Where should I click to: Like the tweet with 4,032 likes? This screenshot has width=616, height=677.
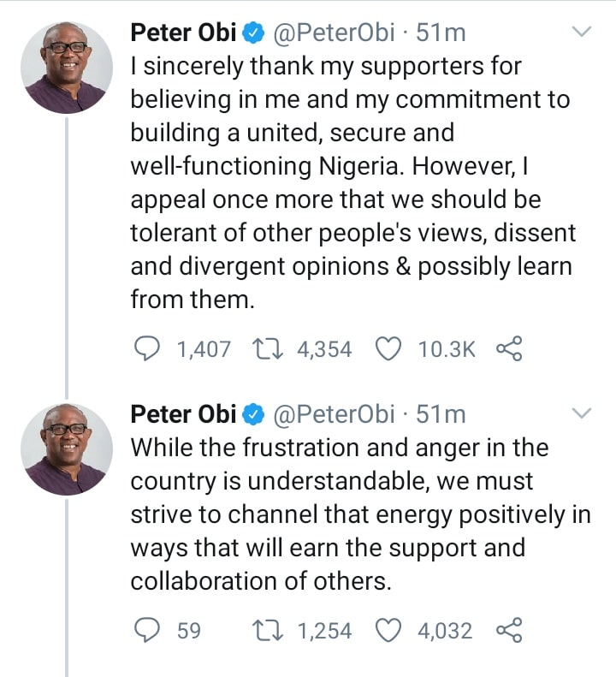(389, 631)
